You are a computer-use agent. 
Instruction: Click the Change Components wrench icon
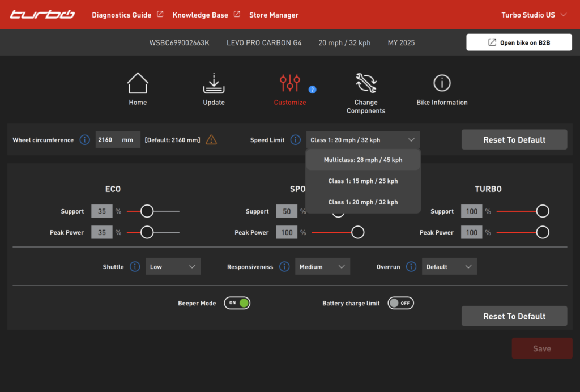(366, 83)
